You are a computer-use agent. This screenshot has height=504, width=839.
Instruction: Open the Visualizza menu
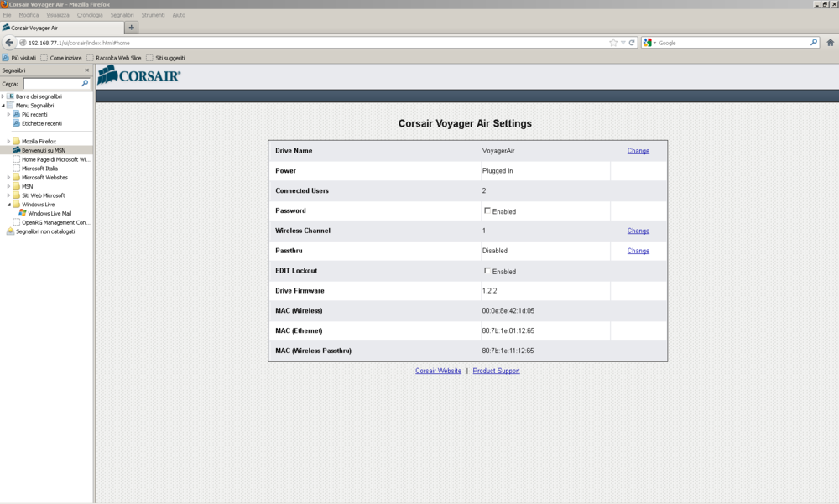58,15
